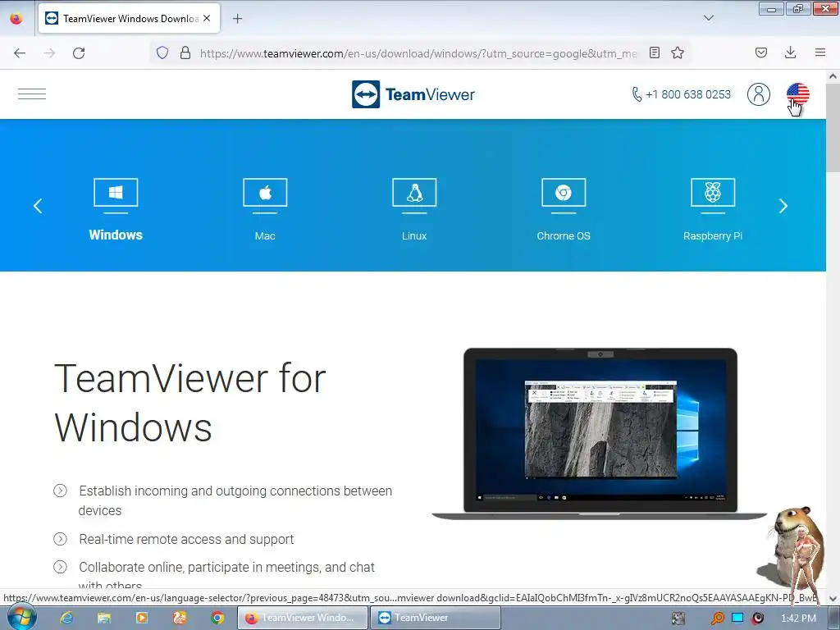Select the Mac platform icon
The width and height of the screenshot is (840, 630).
tap(265, 195)
